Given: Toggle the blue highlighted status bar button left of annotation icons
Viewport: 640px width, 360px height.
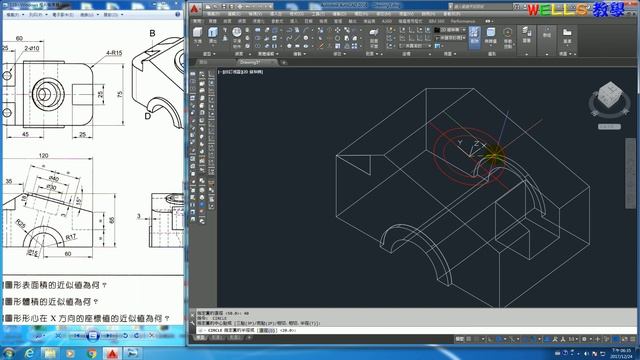Looking at the screenshot, I should 548,339.
